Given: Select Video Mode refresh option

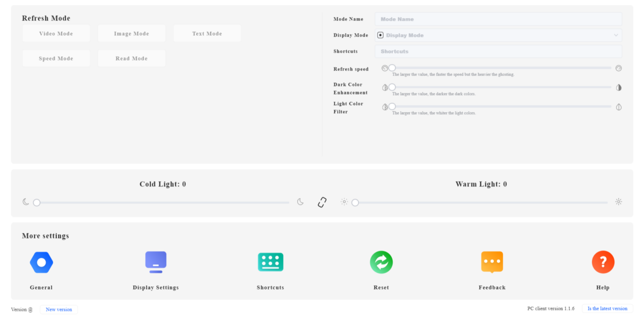Looking at the screenshot, I should click(x=56, y=33).
